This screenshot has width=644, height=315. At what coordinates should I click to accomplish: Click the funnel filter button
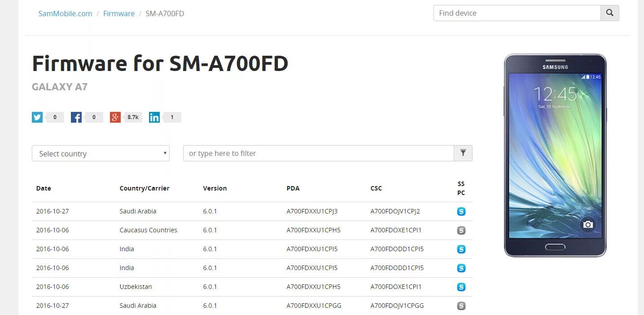[463, 153]
